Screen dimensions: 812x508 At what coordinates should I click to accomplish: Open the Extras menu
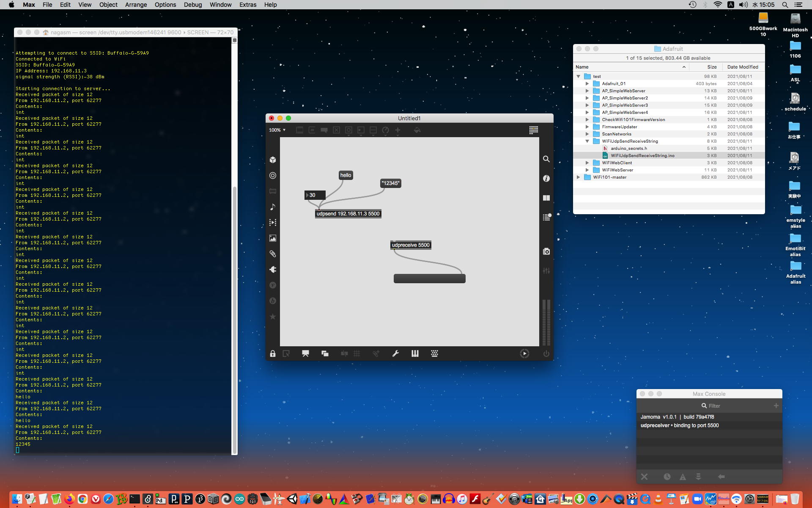click(x=247, y=5)
